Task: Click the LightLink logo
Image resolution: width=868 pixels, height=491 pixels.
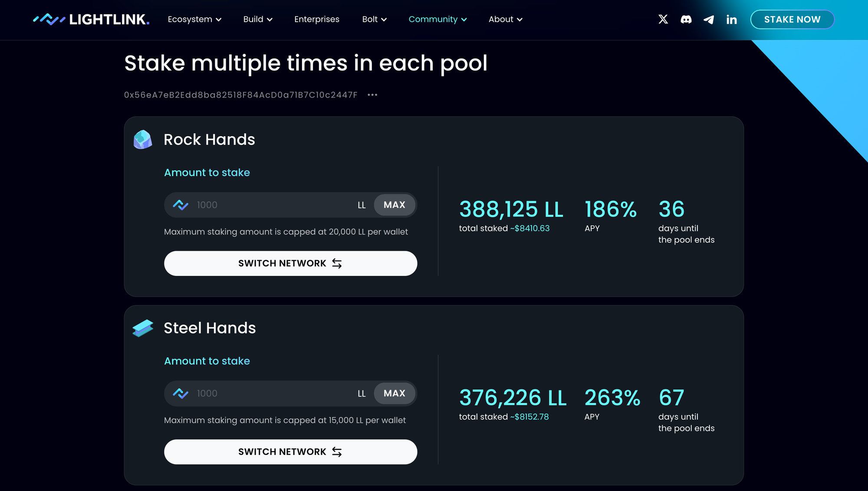Action: [x=91, y=20]
